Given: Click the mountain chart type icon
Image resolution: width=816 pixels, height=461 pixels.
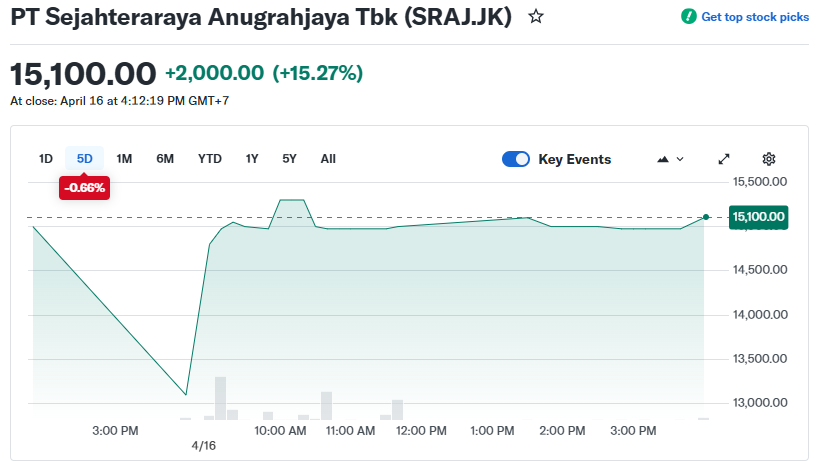Looking at the screenshot, I should point(662,159).
